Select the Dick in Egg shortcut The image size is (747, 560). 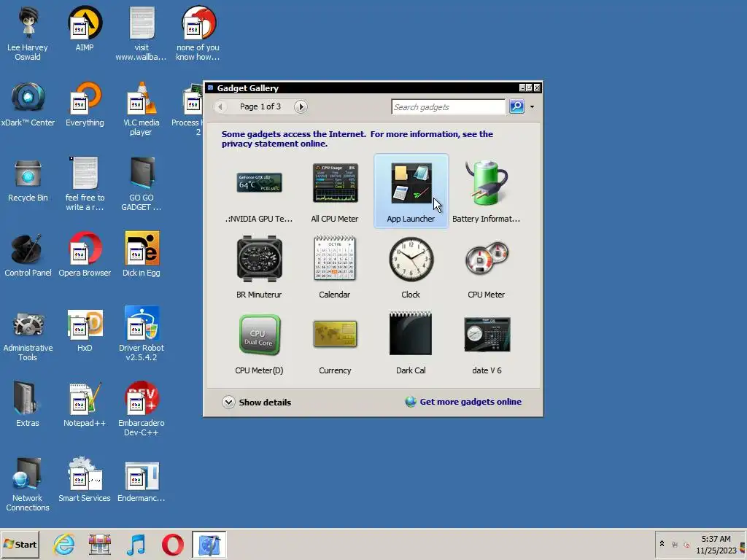click(142, 255)
